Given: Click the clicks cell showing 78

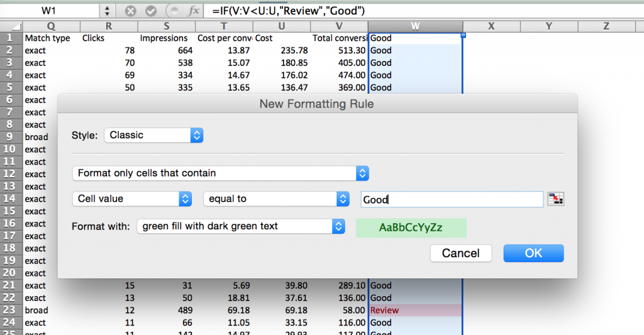Looking at the screenshot, I should click(109, 50).
